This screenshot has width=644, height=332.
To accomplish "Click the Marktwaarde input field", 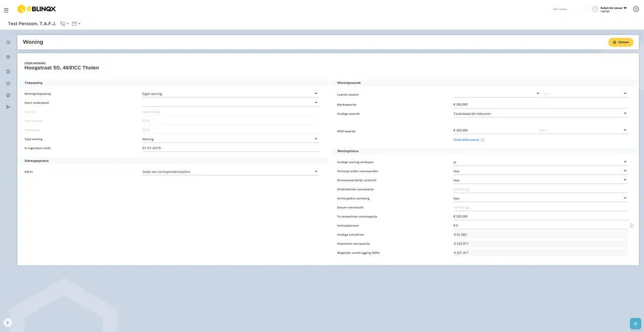I will pyautogui.click(x=540, y=105).
